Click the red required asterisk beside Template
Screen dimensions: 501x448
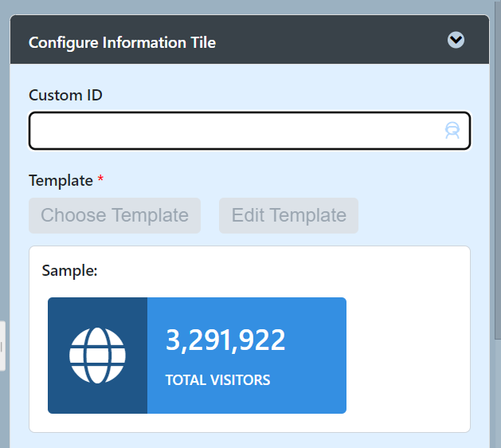click(100, 180)
